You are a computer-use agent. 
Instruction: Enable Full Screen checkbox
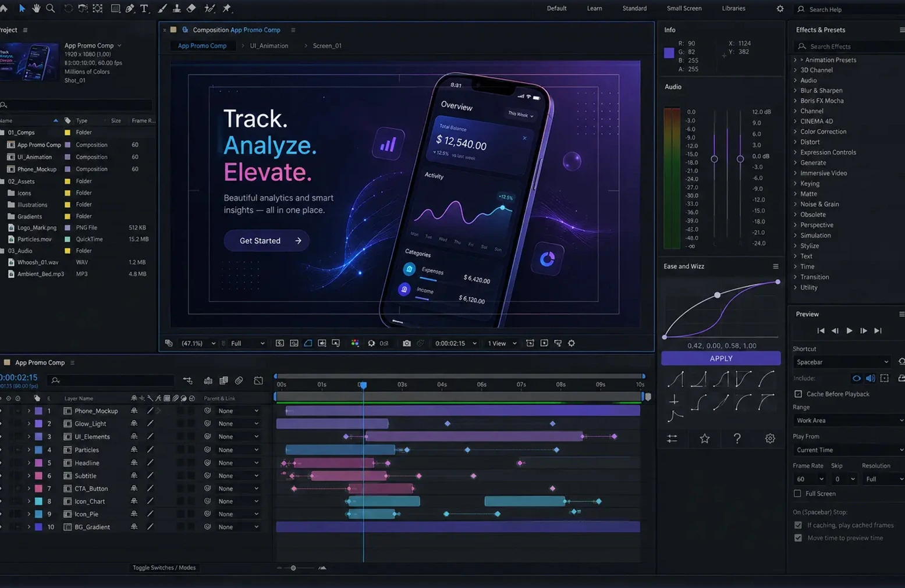click(x=797, y=494)
